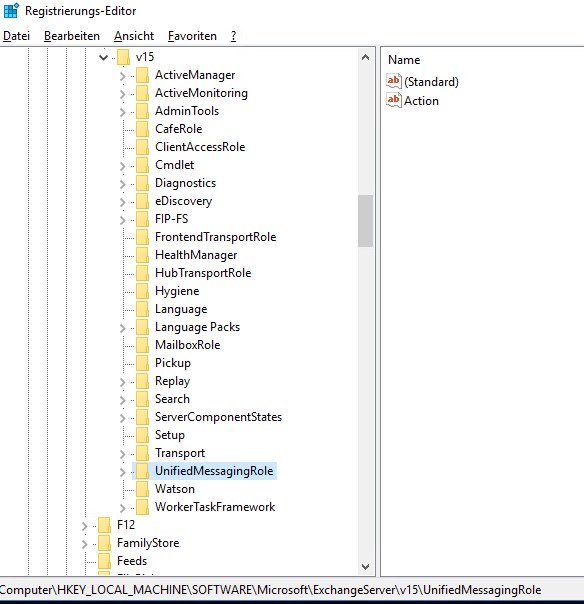
Task: Click the FrontendTransportRole folder icon
Action: click(143, 237)
